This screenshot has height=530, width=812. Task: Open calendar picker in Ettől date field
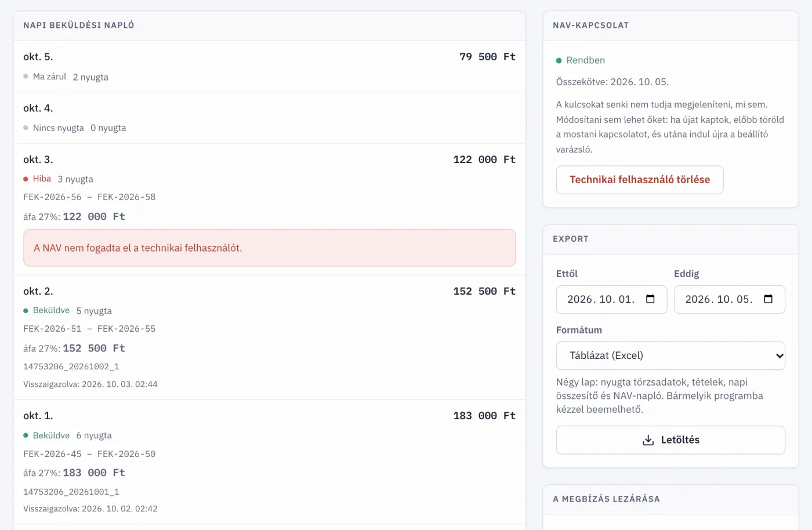tap(650, 299)
